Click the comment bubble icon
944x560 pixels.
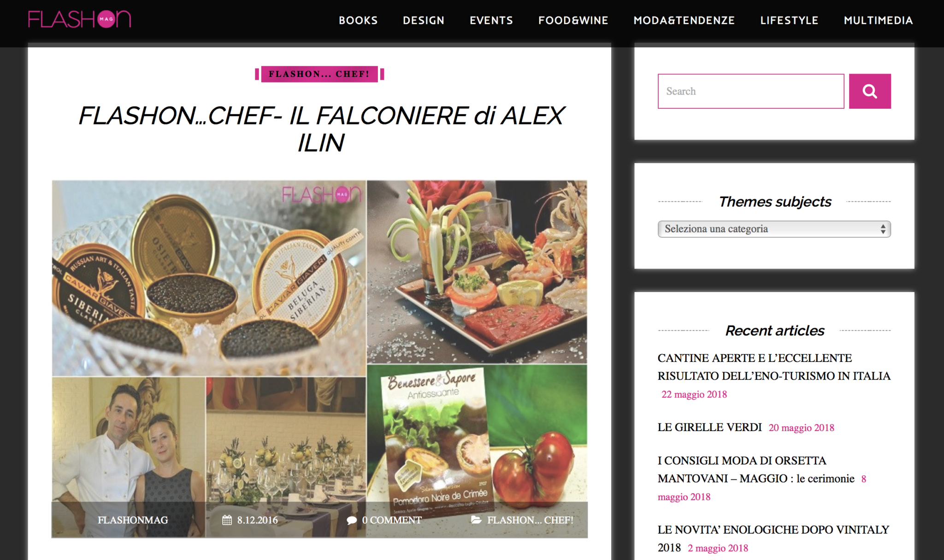point(352,520)
